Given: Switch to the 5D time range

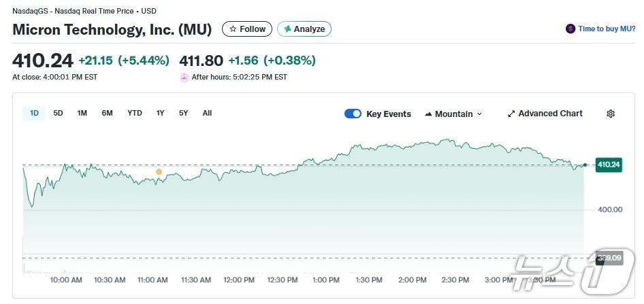Looking at the screenshot, I should tap(58, 114).
